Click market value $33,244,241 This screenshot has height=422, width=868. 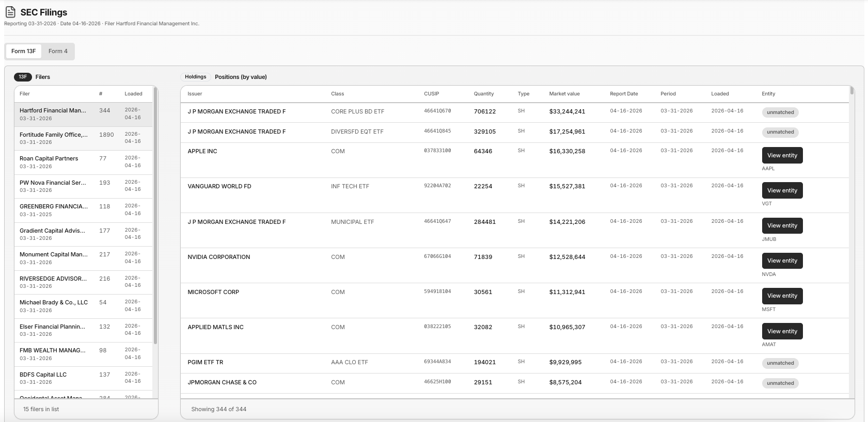(x=567, y=111)
